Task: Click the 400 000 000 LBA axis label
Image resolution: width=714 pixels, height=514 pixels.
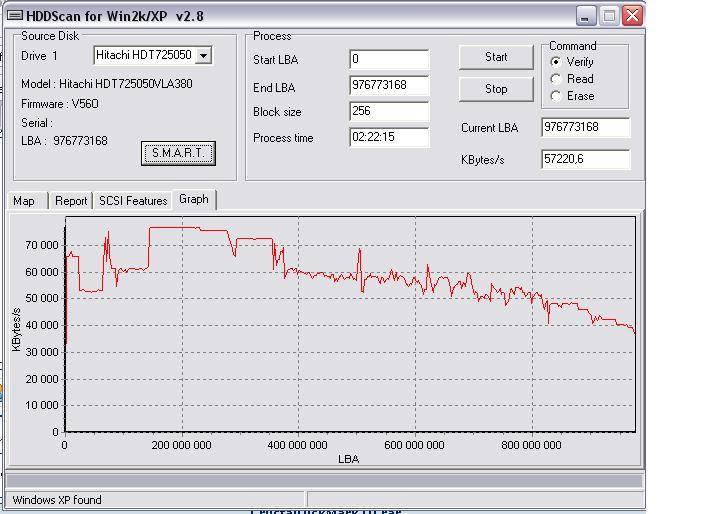Action: coord(298,445)
